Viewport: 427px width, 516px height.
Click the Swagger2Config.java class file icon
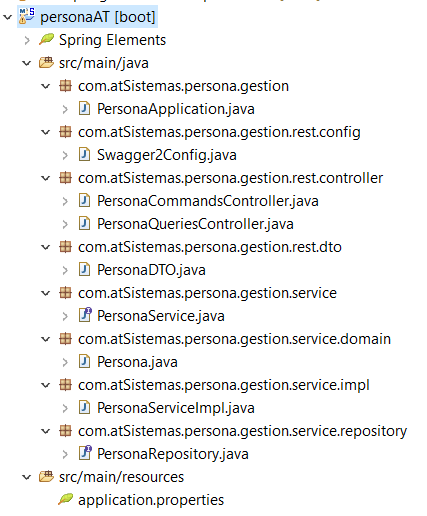(x=84, y=155)
